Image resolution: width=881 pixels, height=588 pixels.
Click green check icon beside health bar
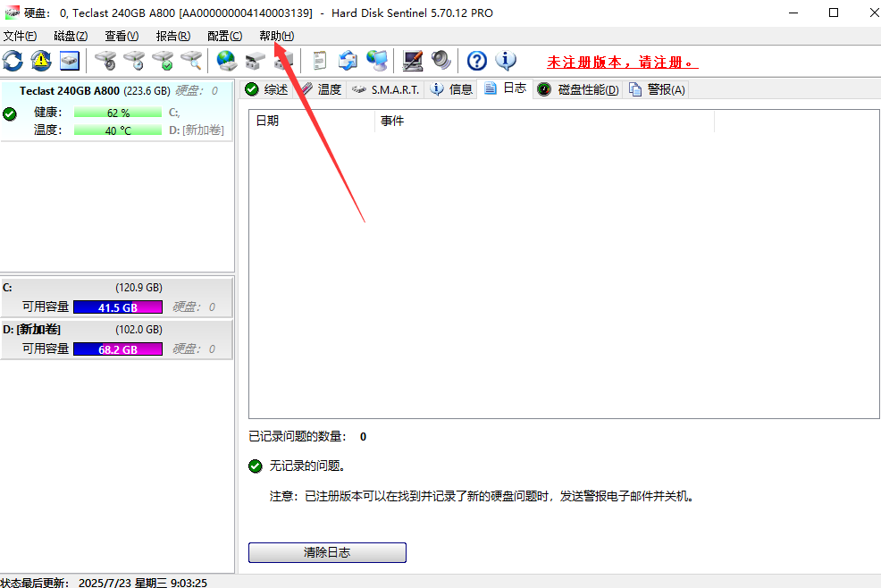pyautogui.click(x=10, y=114)
